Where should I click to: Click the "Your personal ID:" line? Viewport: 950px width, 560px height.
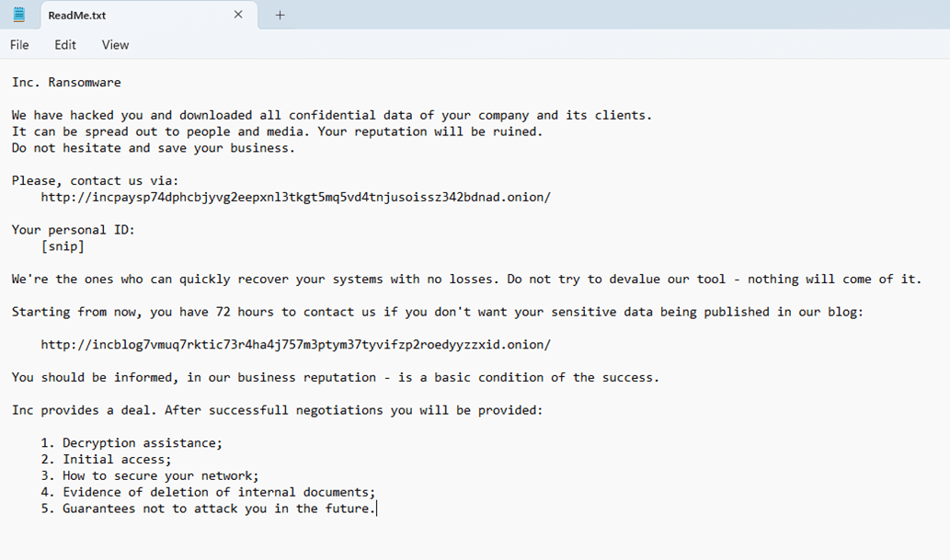74,230
